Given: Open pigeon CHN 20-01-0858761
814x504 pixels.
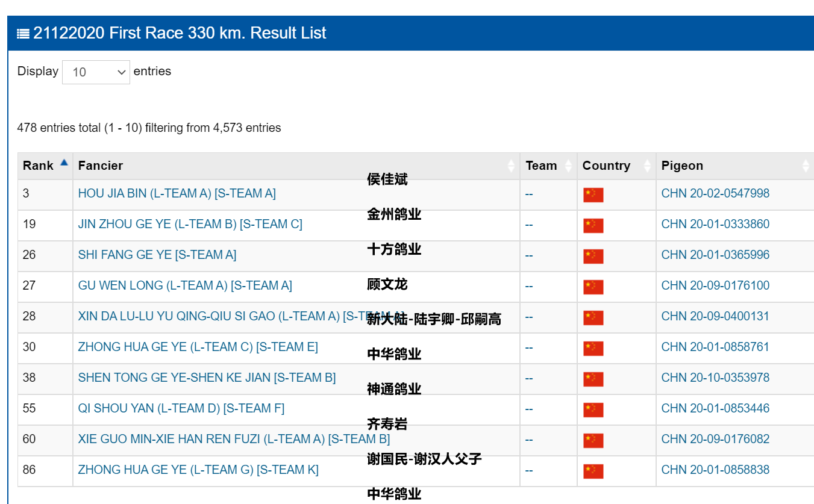Looking at the screenshot, I should [x=715, y=347].
